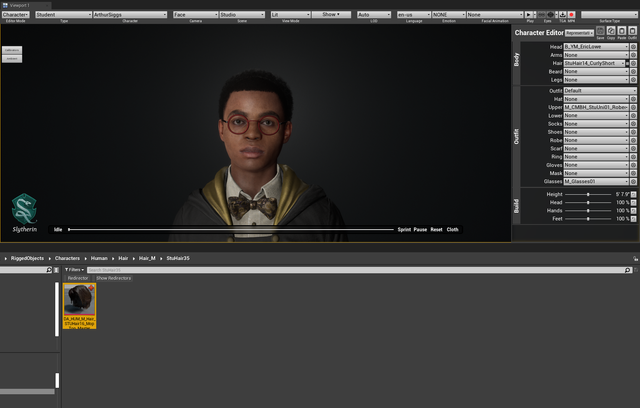Open the LOD dropdown showing Auto
The height and width of the screenshot is (408, 640).
(374, 15)
